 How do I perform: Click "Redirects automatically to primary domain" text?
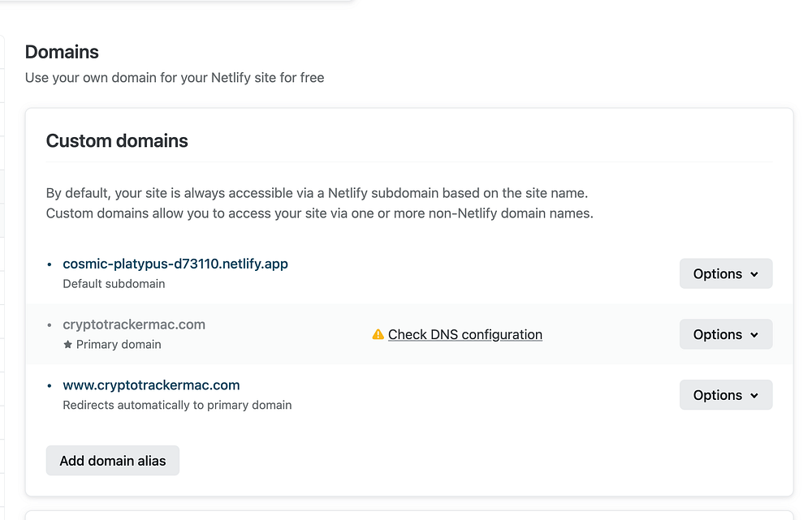(177, 405)
